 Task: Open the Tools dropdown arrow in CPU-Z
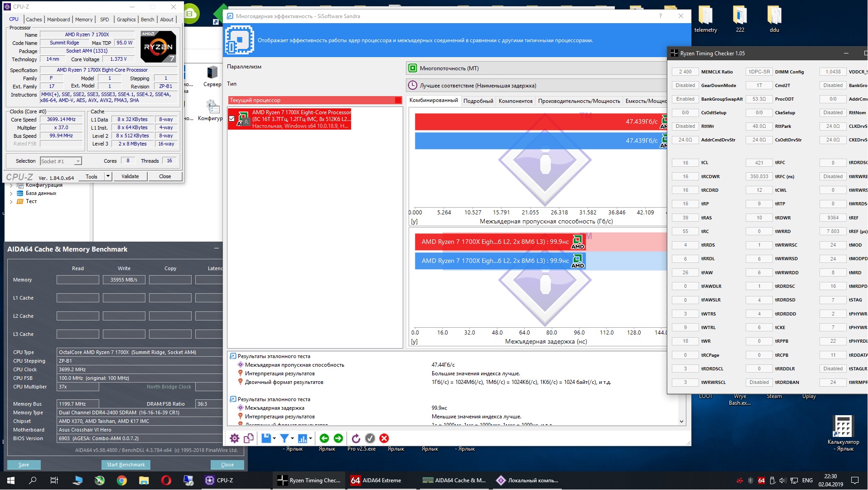click(x=108, y=176)
